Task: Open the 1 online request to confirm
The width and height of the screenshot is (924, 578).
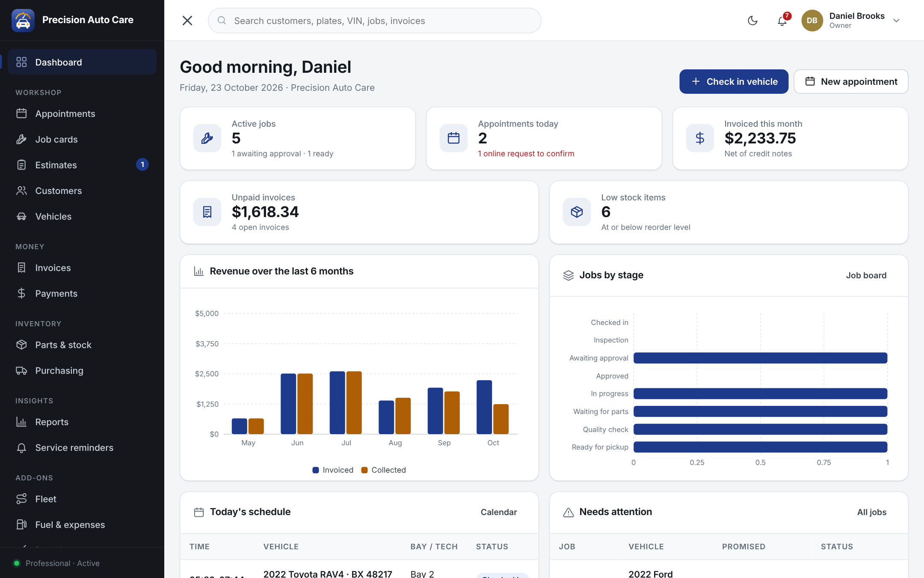Action: coord(526,154)
